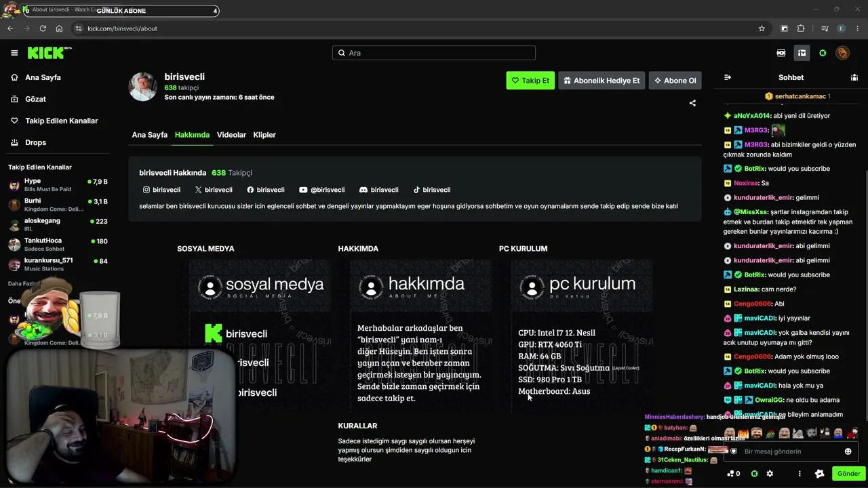Image resolution: width=868 pixels, height=488 pixels.
Task: Click the channel points icon below chat
Action: pyautogui.click(x=732, y=474)
